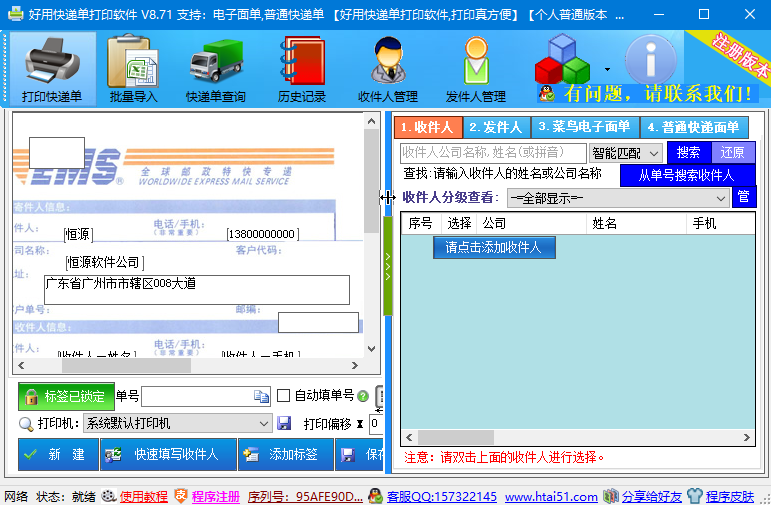Screen dimensions: 771x505
Task: Click the label preview vertical scrollbar up arrow
Action: (x=372, y=121)
